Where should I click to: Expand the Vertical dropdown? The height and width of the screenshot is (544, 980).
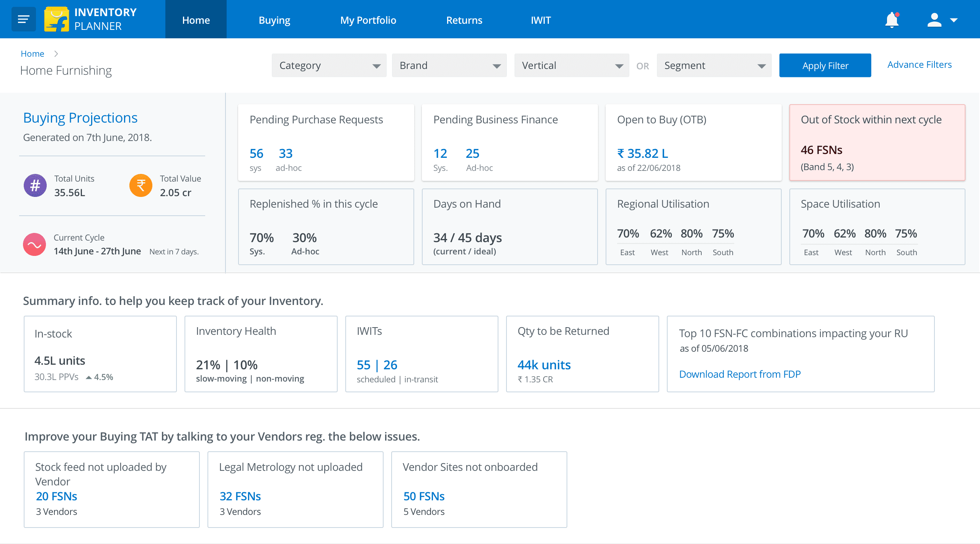[x=572, y=66]
